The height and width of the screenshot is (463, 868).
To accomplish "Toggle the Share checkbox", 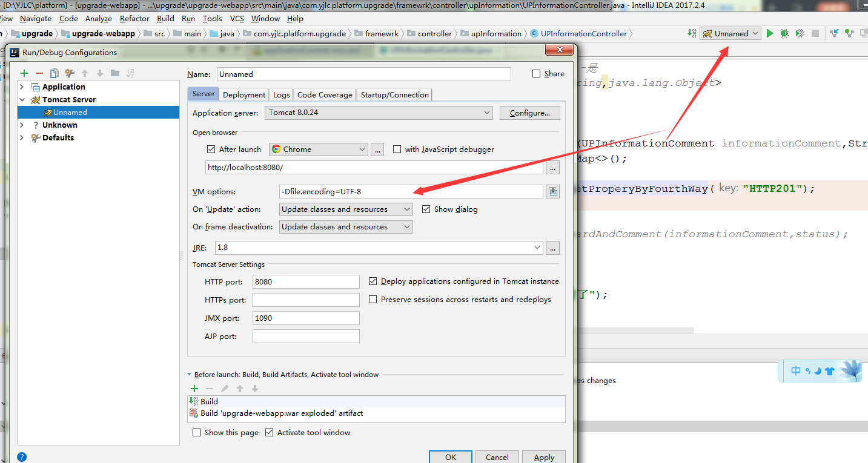I will (536, 74).
